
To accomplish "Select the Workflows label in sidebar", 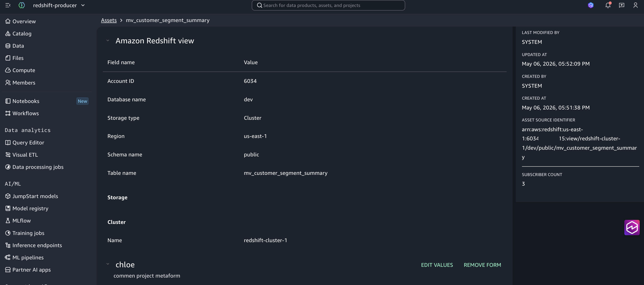I will [26, 113].
